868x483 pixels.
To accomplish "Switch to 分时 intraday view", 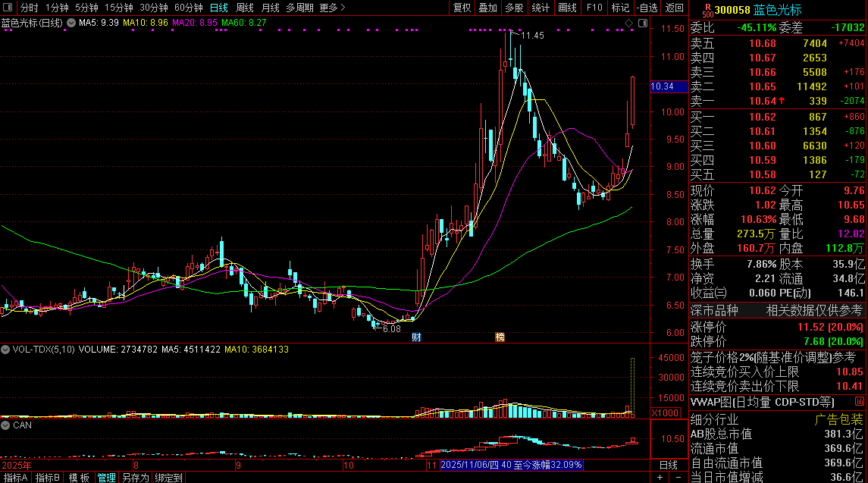I will 29,8.
